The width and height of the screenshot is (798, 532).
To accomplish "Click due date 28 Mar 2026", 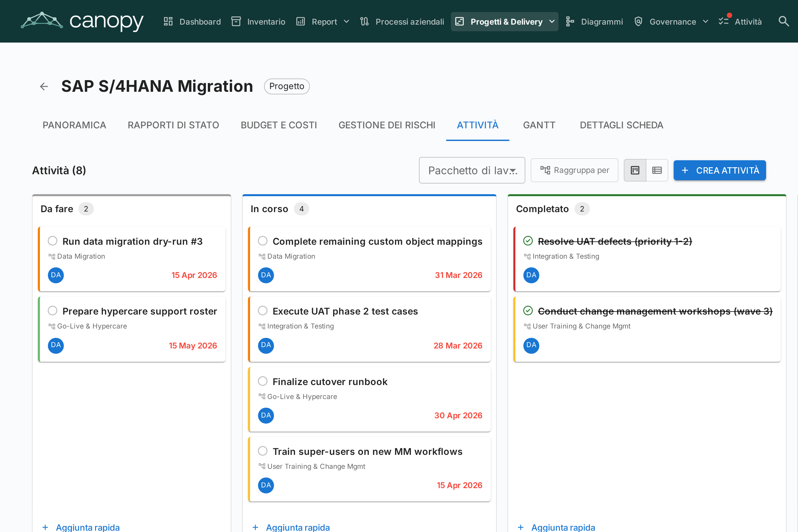I will click(x=458, y=345).
